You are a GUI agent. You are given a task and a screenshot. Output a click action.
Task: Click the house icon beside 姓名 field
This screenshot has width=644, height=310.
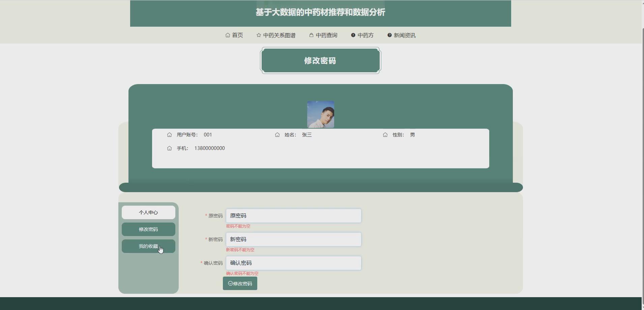tap(277, 134)
